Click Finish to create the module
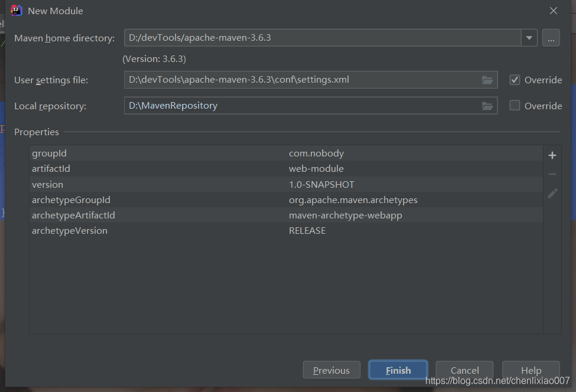 click(398, 370)
